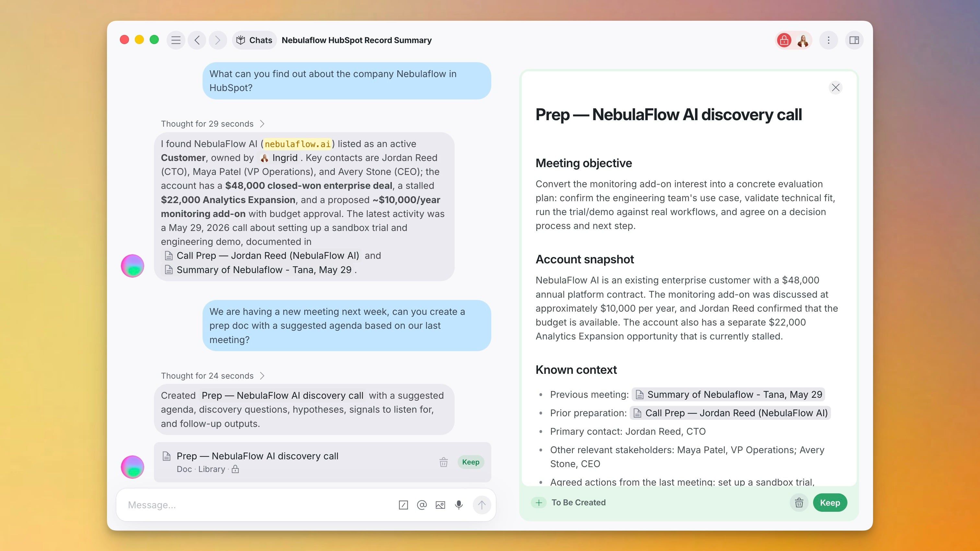Viewport: 980px width, 551px height.
Task: Click the 'Primary contact: Jordan Reed, CTO' line
Action: [628, 431]
